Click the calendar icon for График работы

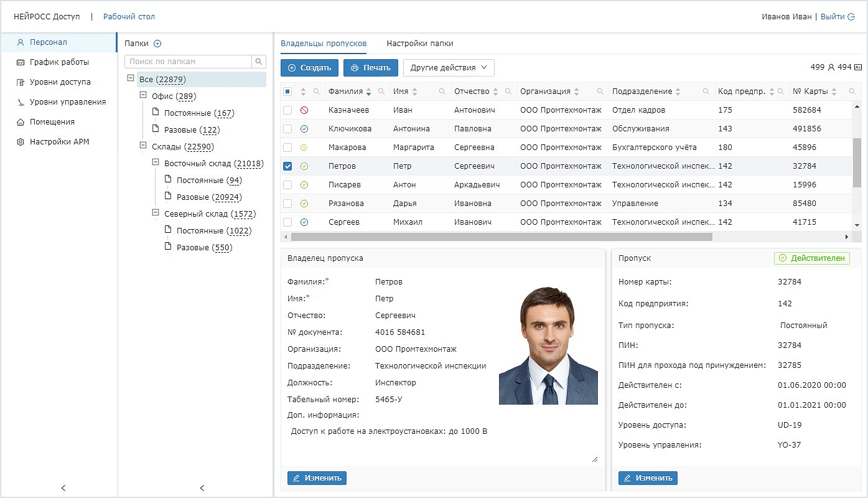pyautogui.click(x=21, y=62)
